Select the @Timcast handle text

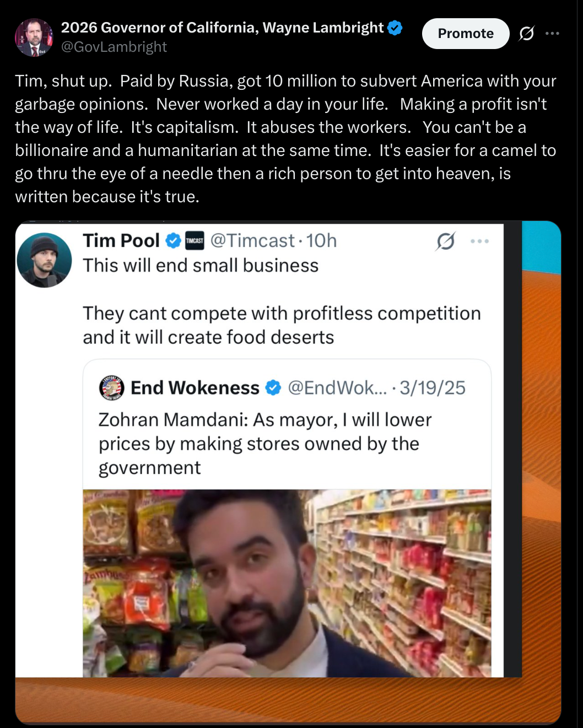coord(252,241)
